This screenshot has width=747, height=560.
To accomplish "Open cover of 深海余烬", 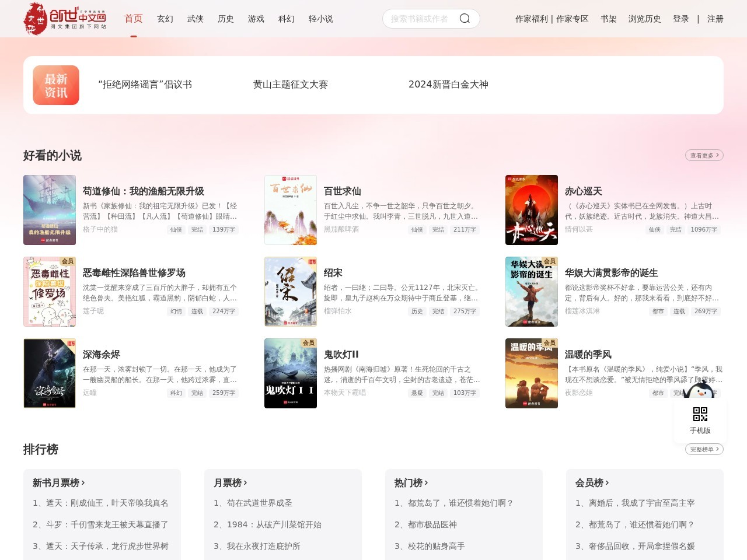I will point(50,373).
